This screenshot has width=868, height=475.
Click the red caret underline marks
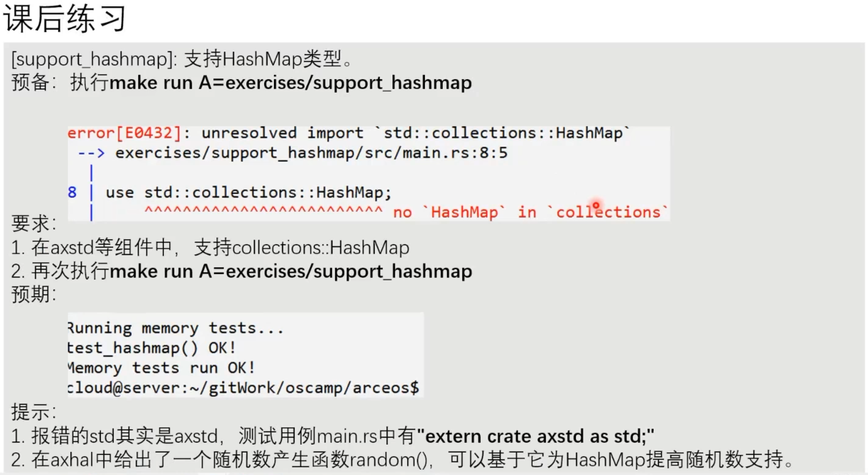coord(263,210)
